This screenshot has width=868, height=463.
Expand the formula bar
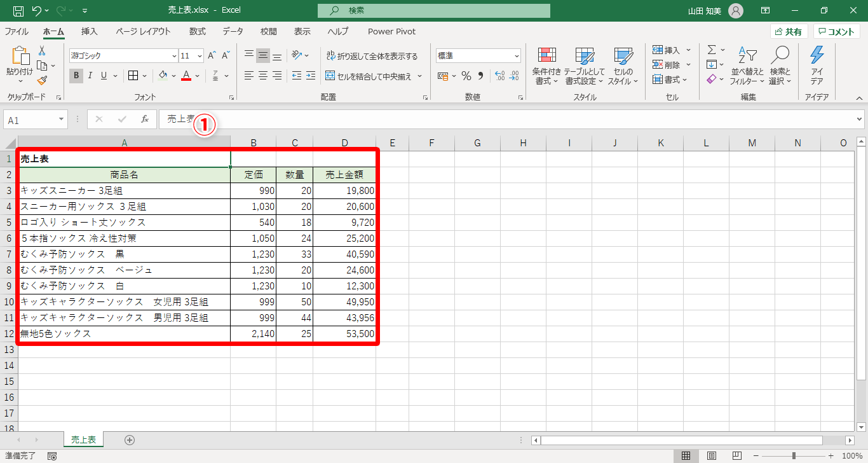(x=860, y=119)
